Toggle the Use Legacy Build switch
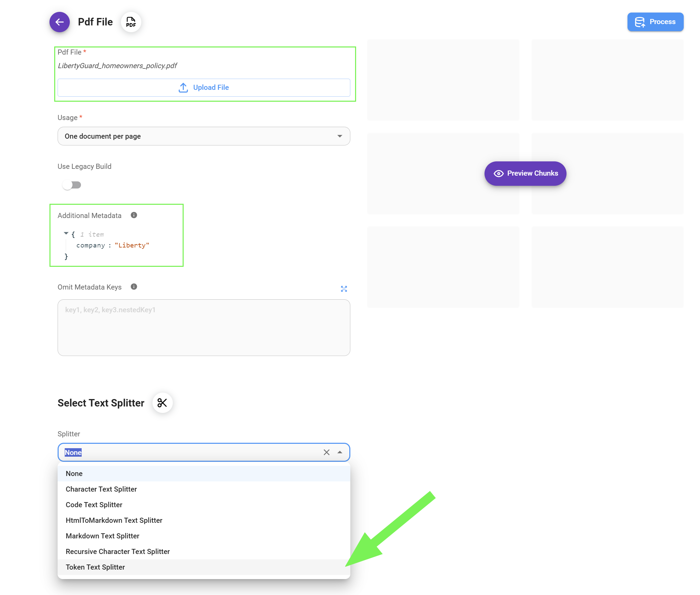The width and height of the screenshot is (700, 595). pos(72,185)
